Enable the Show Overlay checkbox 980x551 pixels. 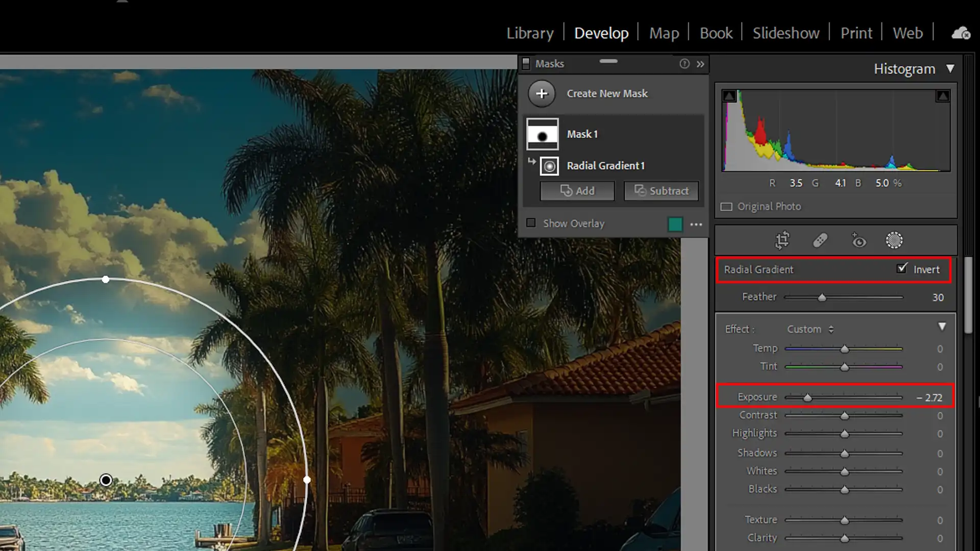tap(531, 223)
